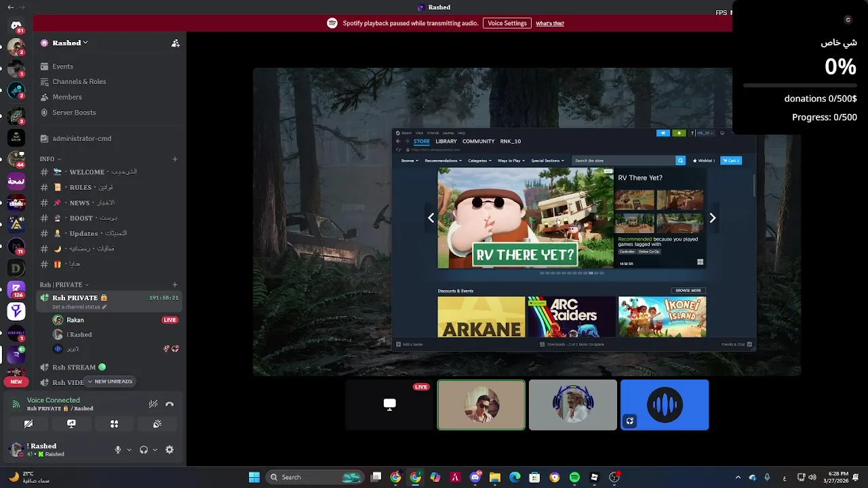
Task: Collapse the Rsh | PRIVATE category
Action: [64, 285]
